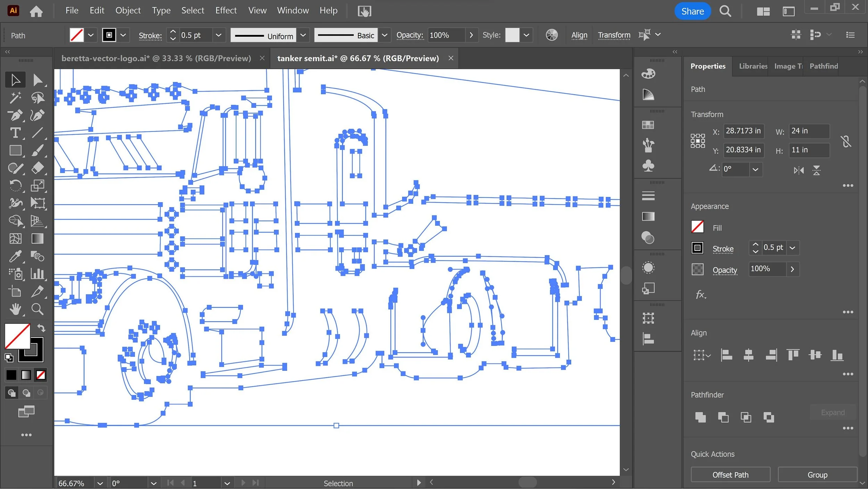Select the Column Graph tool
Viewport: 868px width, 489px height.
click(x=37, y=274)
